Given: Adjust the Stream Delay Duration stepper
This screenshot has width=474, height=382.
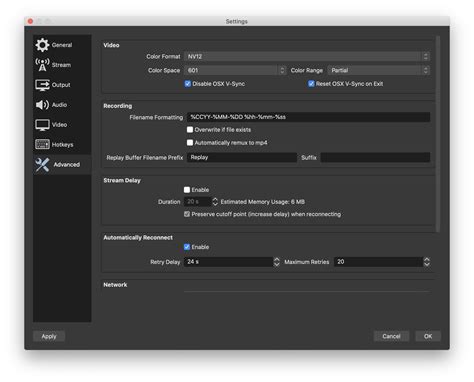Looking at the screenshot, I should point(215,202).
